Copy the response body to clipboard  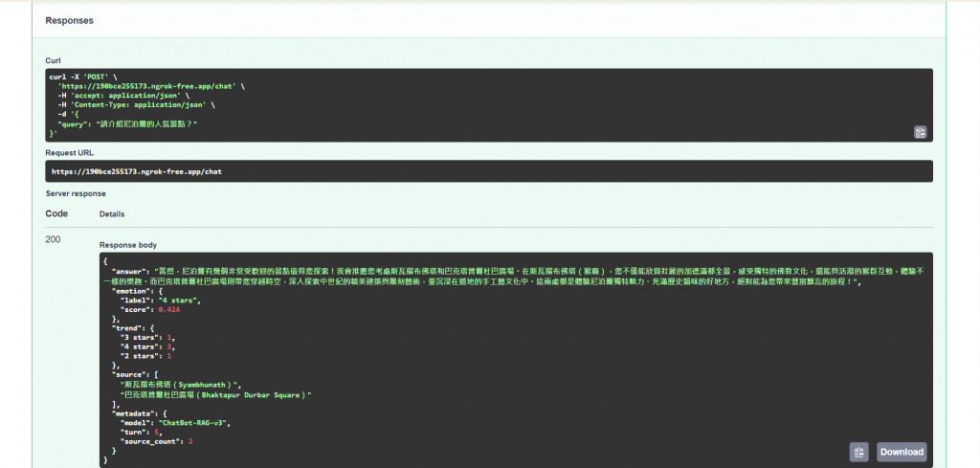pyautogui.click(x=858, y=452)
